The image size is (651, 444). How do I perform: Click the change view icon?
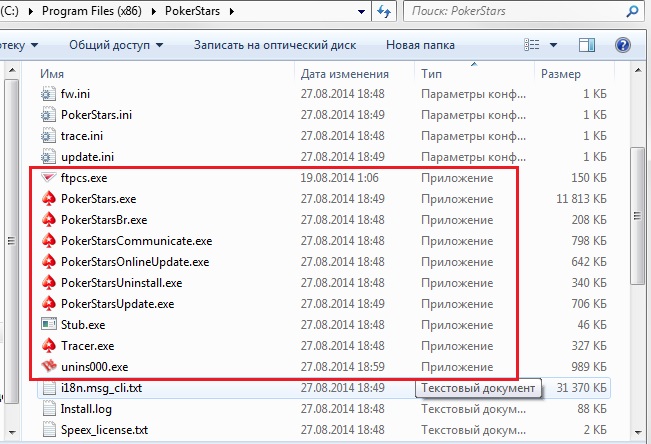point(531,44)
